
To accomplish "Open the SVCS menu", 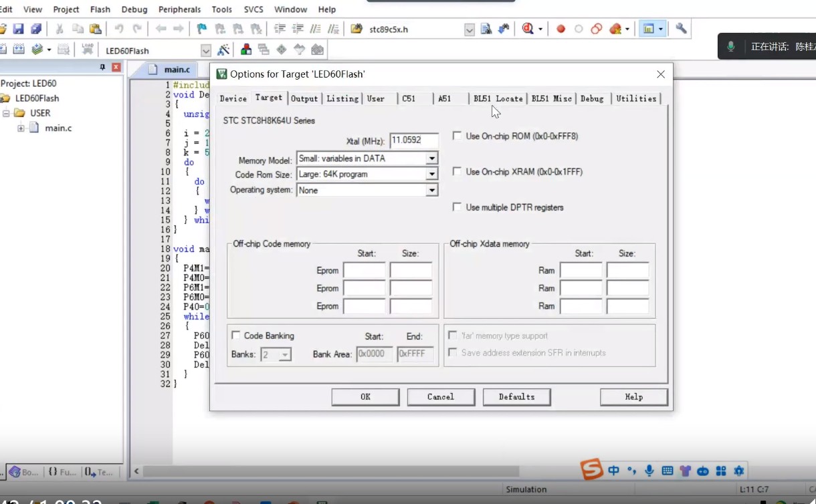I will [x=253, y=9].
